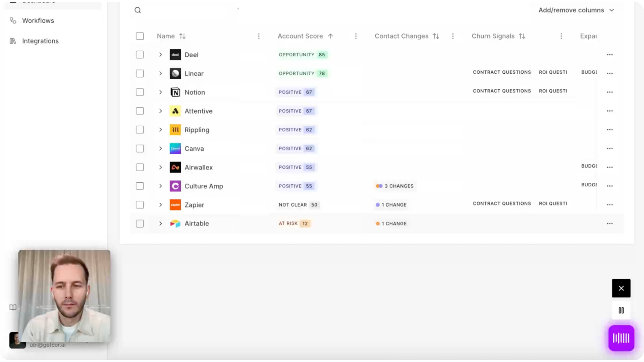Screen dimensions: 644x362
Task: Click the Rippling company logo
Action: (175, 130)
